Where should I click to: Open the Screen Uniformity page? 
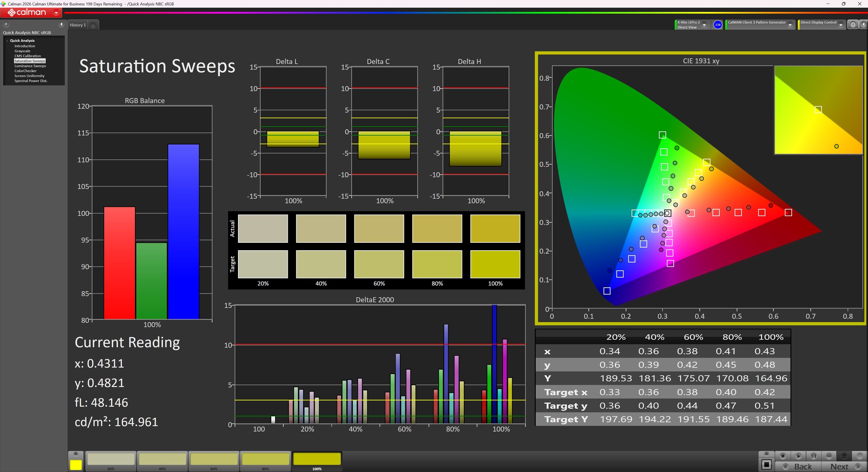[29, 76]
